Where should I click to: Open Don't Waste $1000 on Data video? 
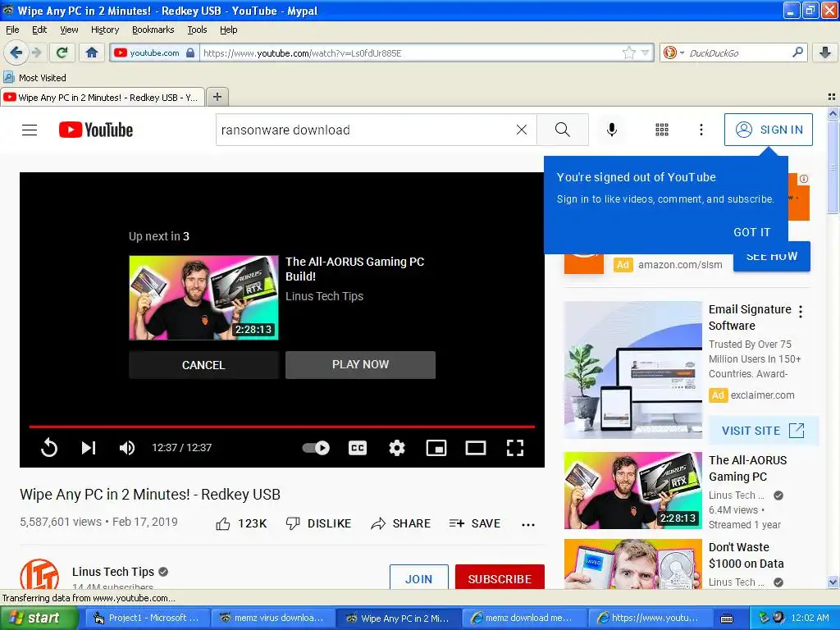[632, 564]
